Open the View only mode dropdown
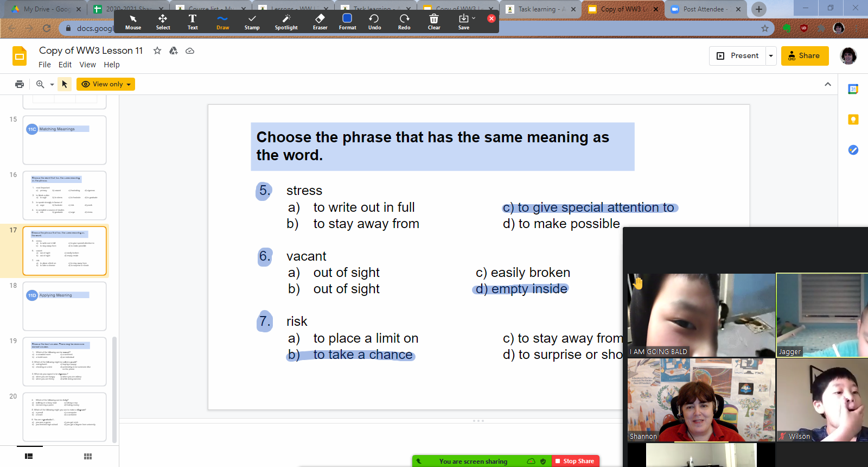 tap(106, 84)
